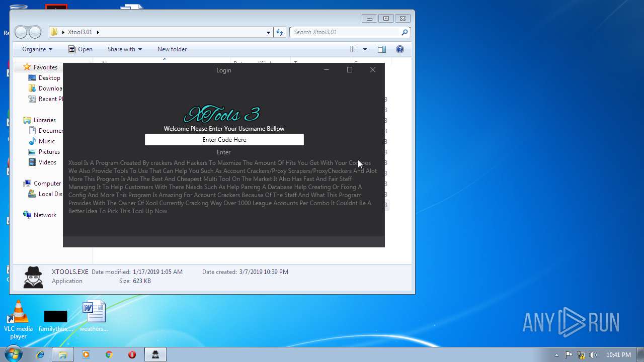Click the search magnifier icon in Explorer

(405, 32)
